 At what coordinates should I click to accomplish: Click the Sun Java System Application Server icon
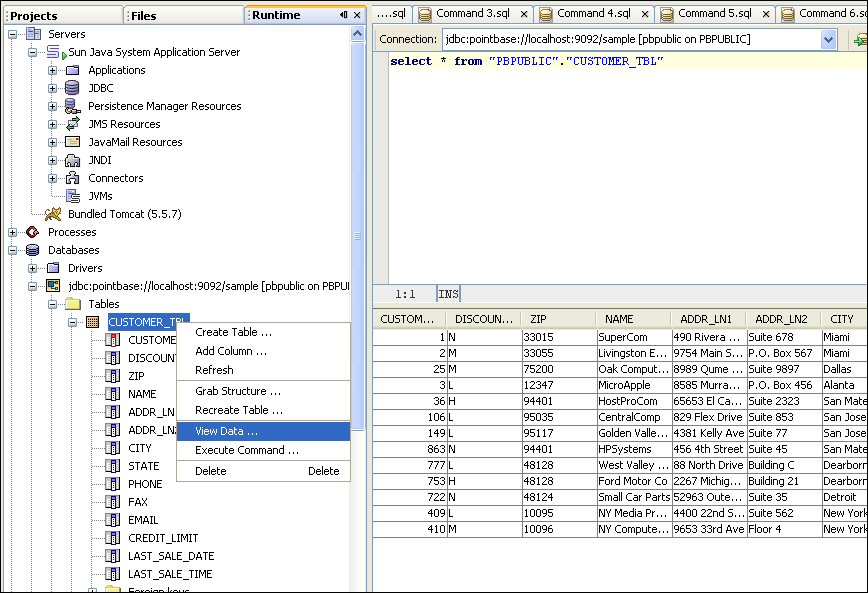pos(54,52)
